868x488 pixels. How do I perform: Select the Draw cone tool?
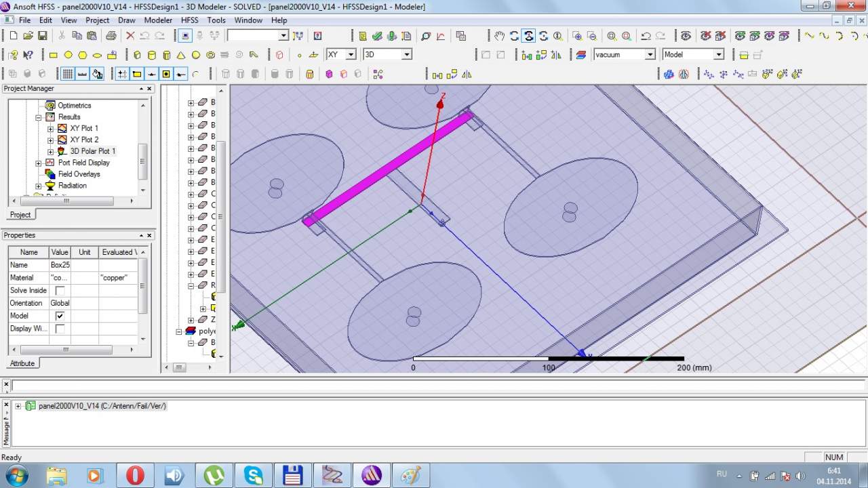point(181,55)
